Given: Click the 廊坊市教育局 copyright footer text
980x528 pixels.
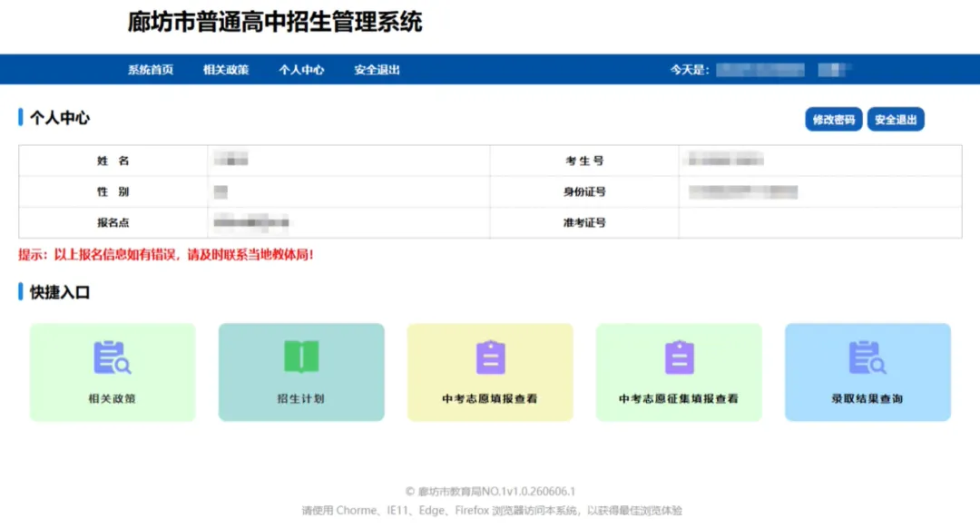Looking at the screenshot, I should coord(490,492).
